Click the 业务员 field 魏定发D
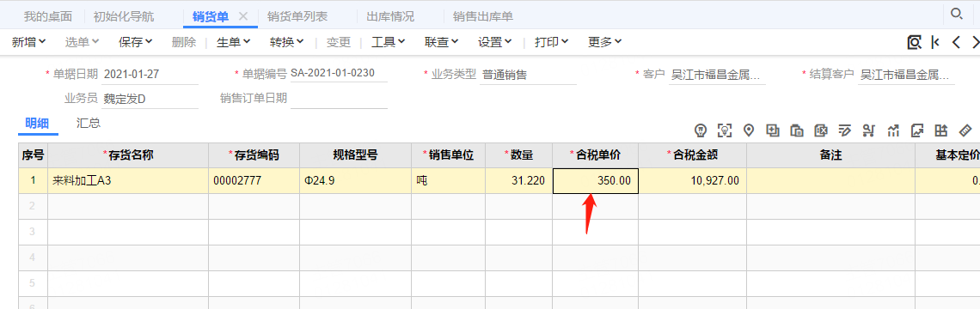The width and height of the screenshot is (980, 309). click(x=150, y=99)
